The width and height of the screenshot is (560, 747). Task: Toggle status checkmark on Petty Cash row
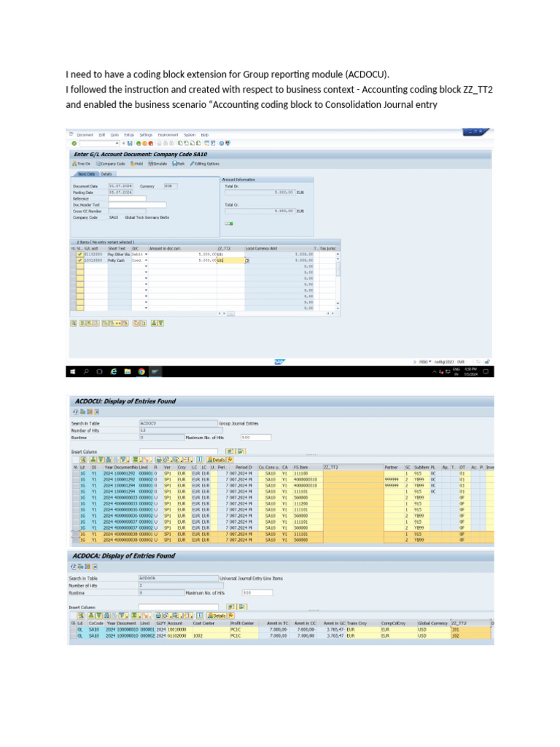[x=79, y=260]
